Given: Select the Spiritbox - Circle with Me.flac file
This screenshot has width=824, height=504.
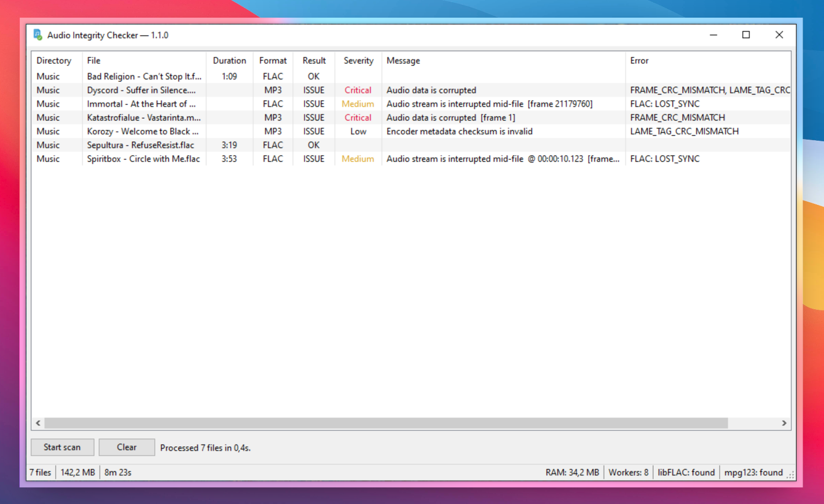Looking at the screenshot, I should coord(143,159).
